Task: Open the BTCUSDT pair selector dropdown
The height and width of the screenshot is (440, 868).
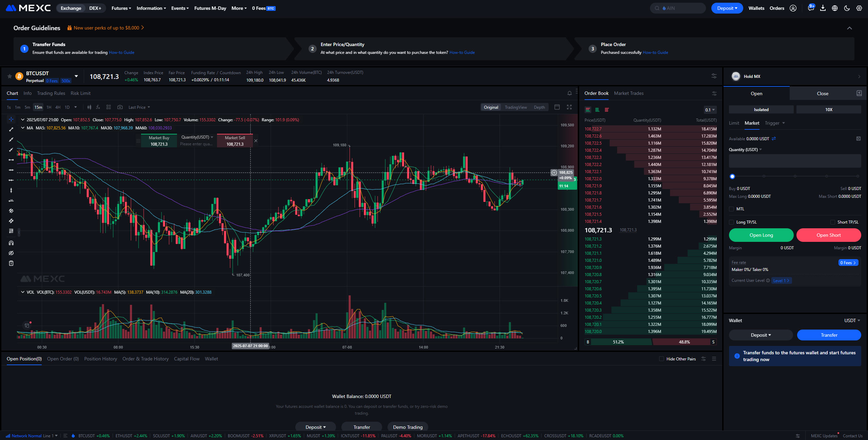Action: tap(76, 76)
